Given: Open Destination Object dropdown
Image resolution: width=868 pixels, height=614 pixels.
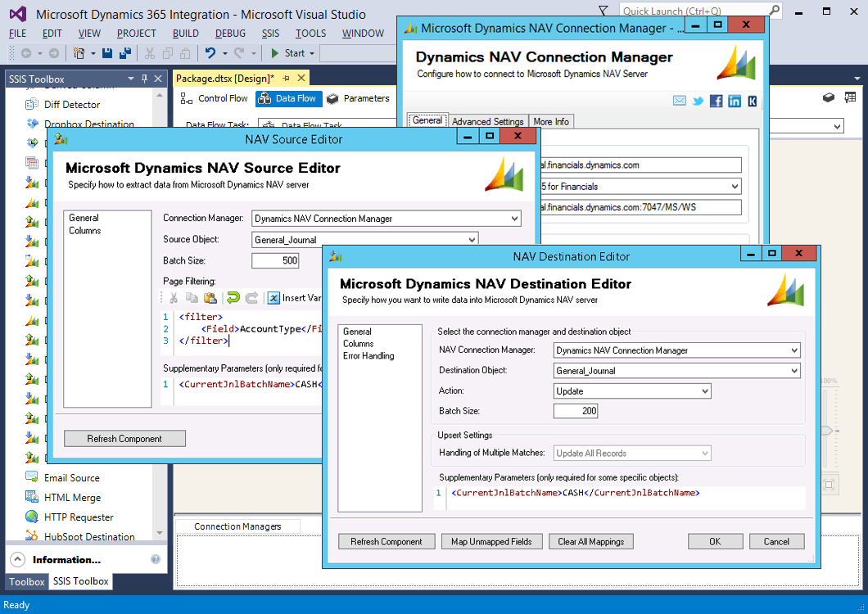Looking at the screenshot, I should click(x=793, y=371).
